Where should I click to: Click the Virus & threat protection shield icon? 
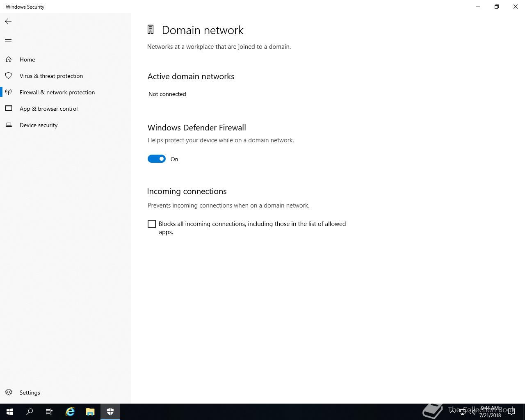point(9,76)
